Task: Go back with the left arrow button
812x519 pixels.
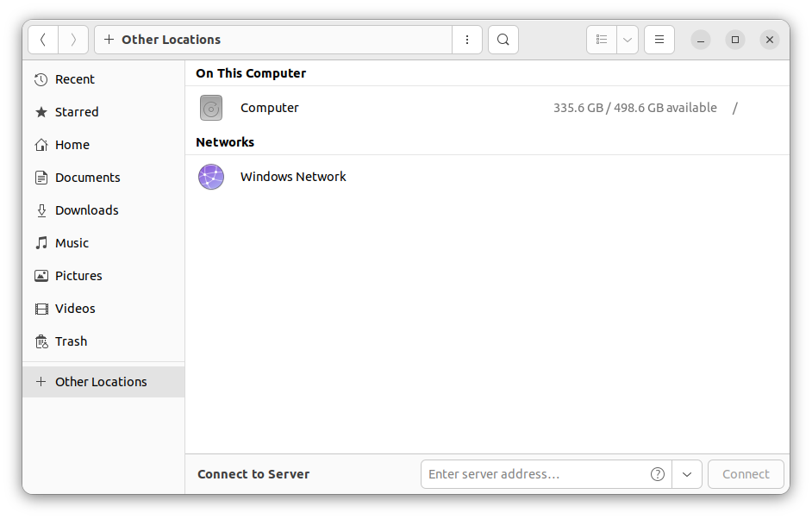Action: pyautogui.click(x=43, y=40)
